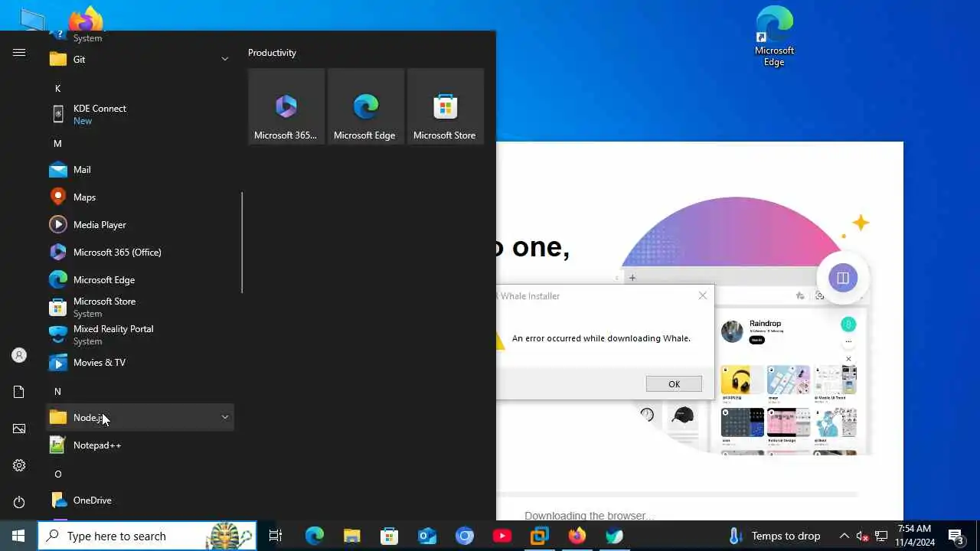Expand the Git folder
Screen dimensions: 980x551
coord(140,59)
